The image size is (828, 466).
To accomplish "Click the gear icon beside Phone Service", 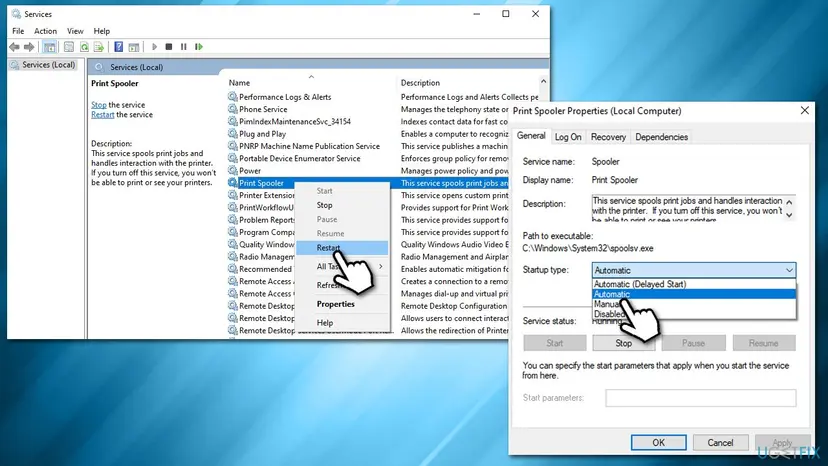I will [232, 109].
